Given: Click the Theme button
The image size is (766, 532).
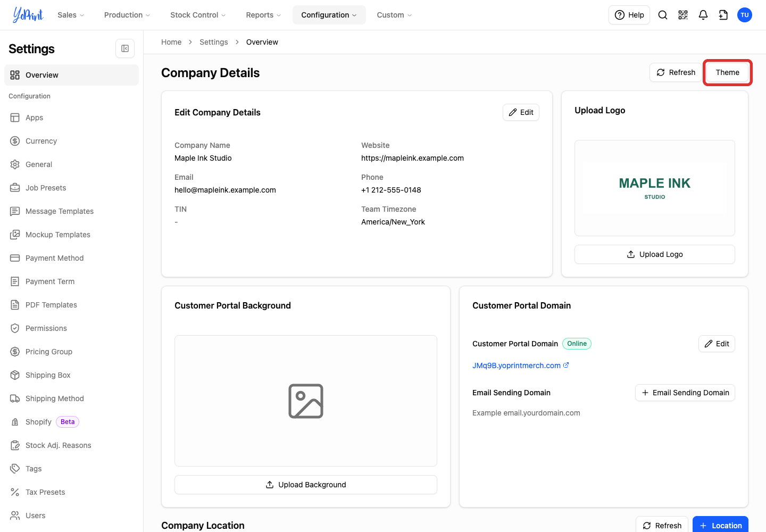Looking at the screenshot, I should click(x=727, y=72).
